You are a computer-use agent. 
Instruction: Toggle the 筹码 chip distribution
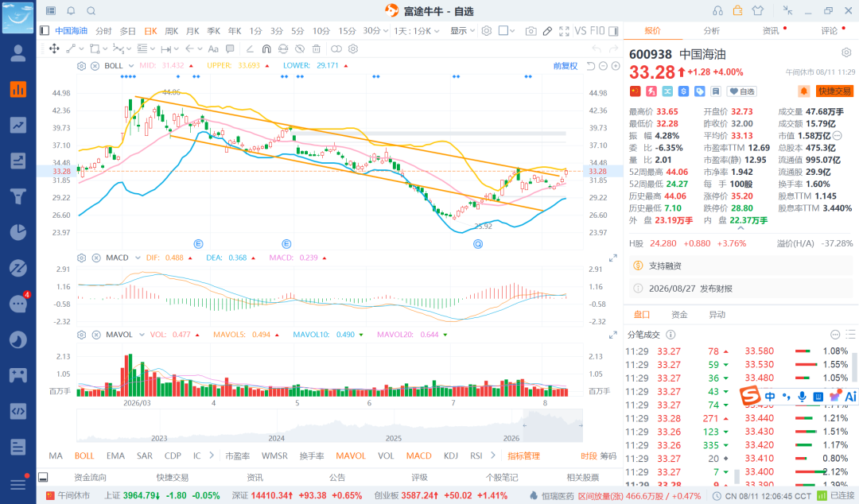(x=608, y=456)
